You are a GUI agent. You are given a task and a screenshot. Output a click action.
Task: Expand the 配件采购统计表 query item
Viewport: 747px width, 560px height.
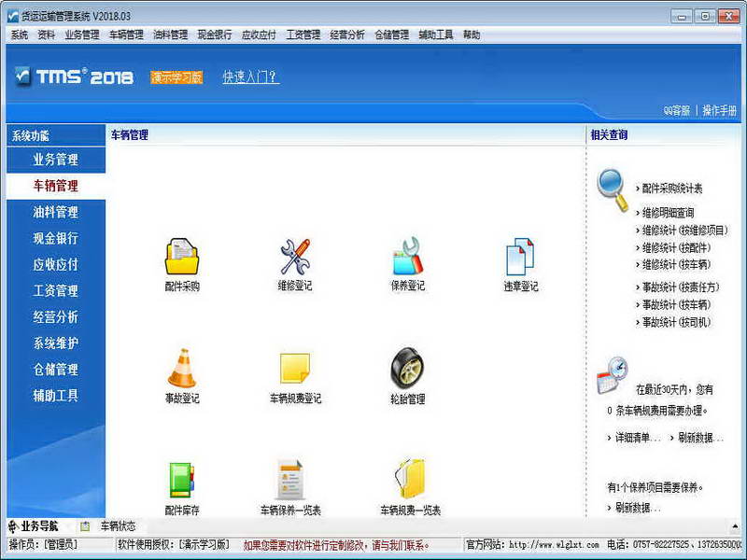point(671,189)
